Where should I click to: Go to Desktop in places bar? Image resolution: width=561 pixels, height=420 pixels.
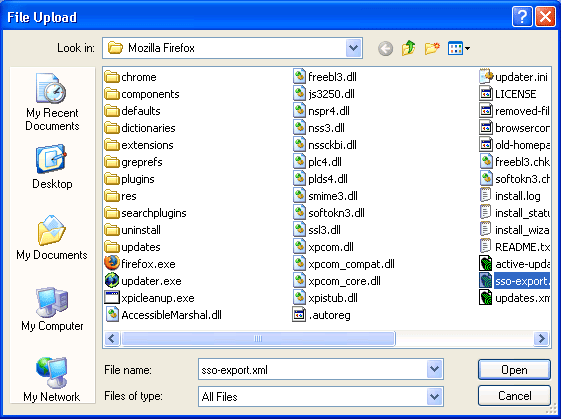52,167
